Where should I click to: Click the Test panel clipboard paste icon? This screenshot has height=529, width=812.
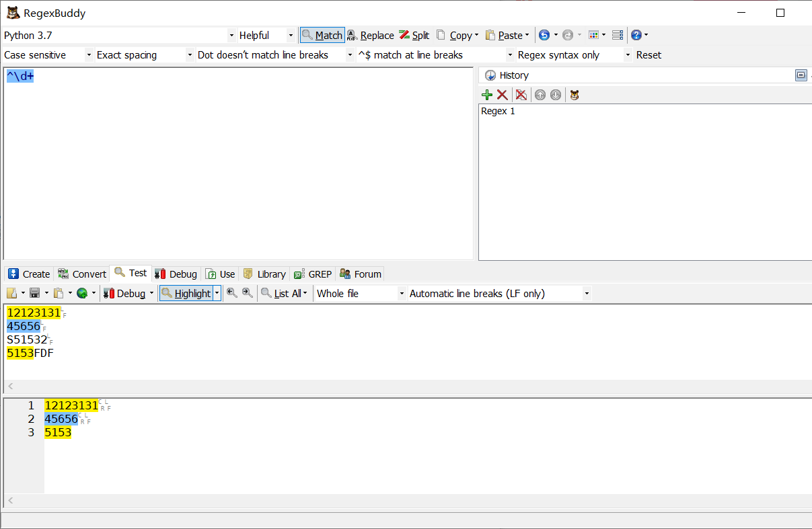click(x=59, y=293)
